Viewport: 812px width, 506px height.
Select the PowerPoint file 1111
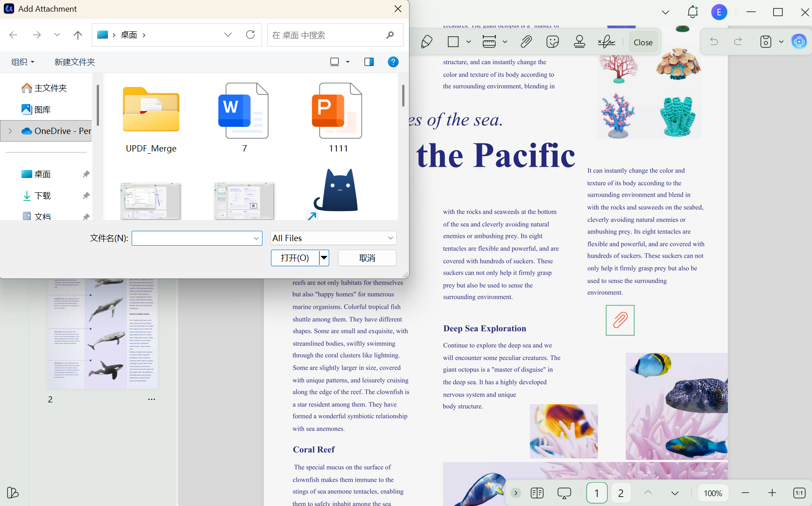click(x=338, y=118)
